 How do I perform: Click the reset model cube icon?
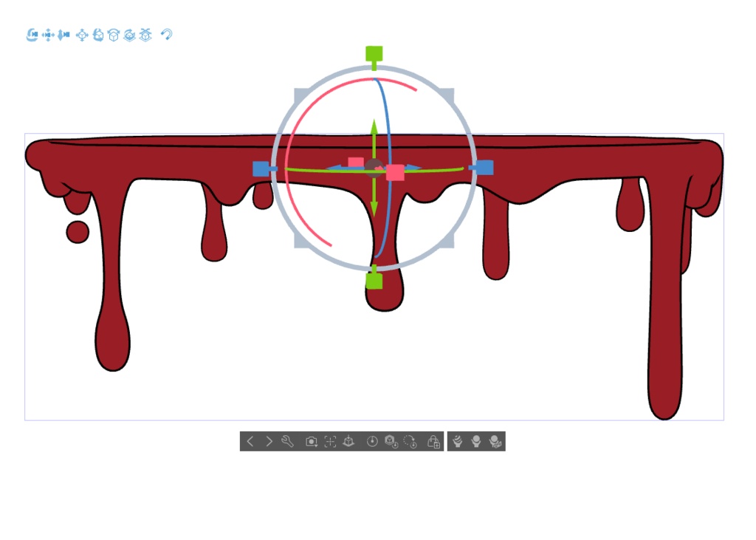pyautogui.click(x=391, y=441)
